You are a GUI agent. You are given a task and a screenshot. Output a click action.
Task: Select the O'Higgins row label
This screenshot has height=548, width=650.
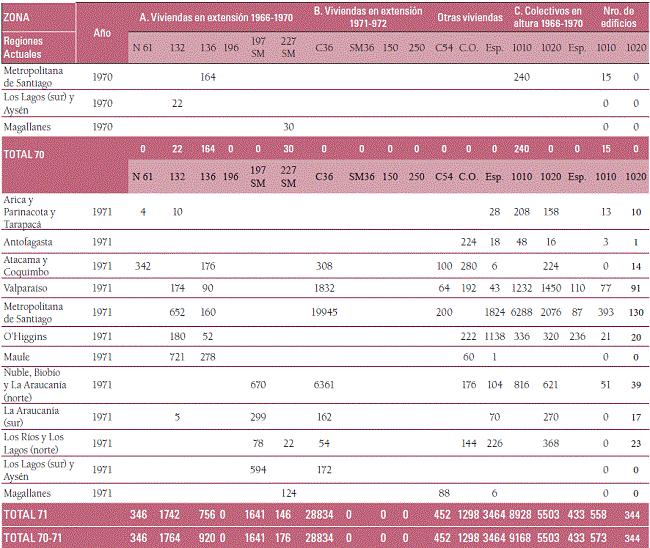point(27,335)
